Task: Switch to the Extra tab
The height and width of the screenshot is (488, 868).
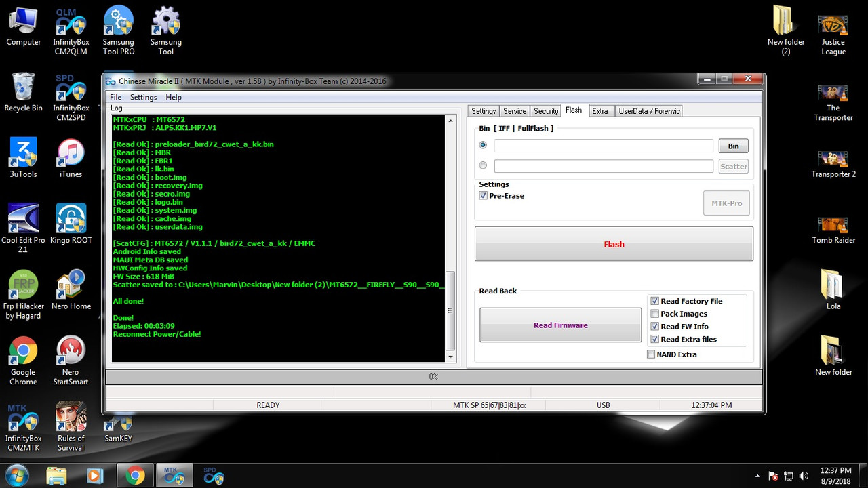Action: [x=600, y=111]
